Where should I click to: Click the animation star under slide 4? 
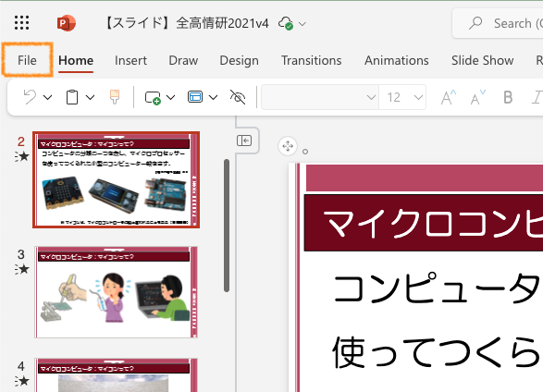tap(22, 381)
